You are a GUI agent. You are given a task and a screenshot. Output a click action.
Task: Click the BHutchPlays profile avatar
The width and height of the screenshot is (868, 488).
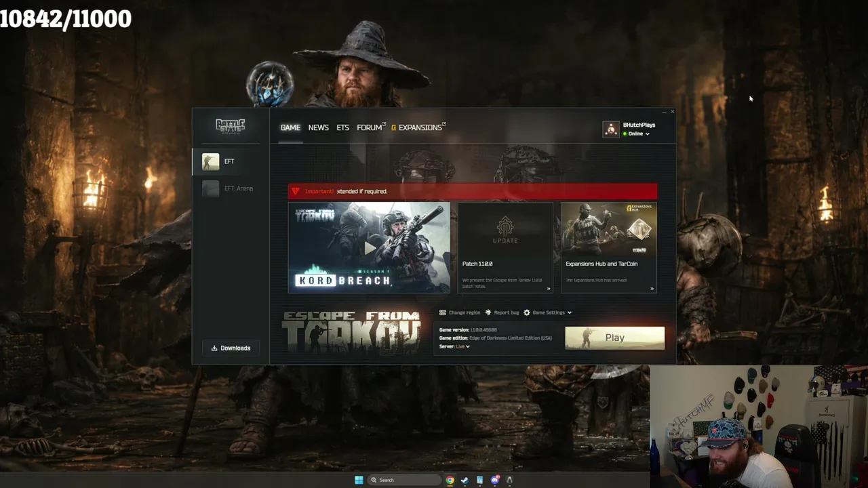[x=611, y=129]
